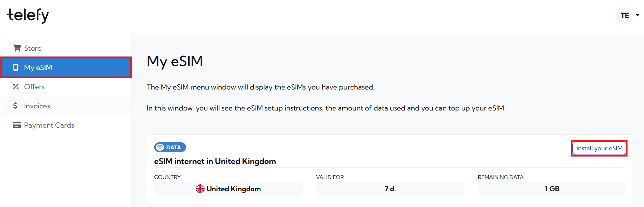The image size is (644, 207).
Task: Click the DATA badge wifi icon
Action: coord(160,147)
